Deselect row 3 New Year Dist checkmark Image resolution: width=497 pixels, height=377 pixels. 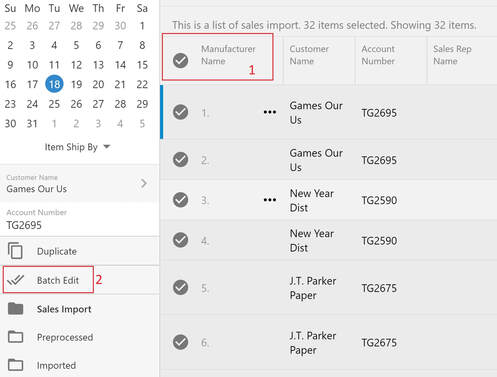tap(180, 200)
